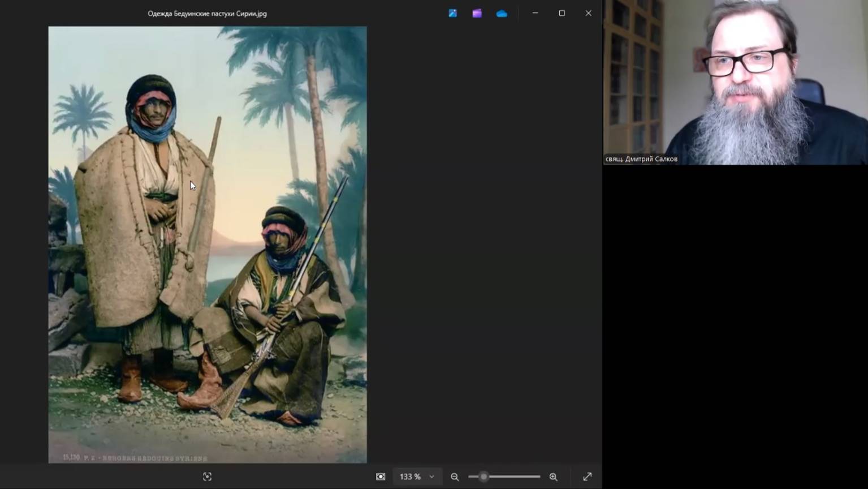This screenshot has width=868, height=489.
Task: Click the webcam video of Дмитрий Салков
Action: click(x=736, y=82)
